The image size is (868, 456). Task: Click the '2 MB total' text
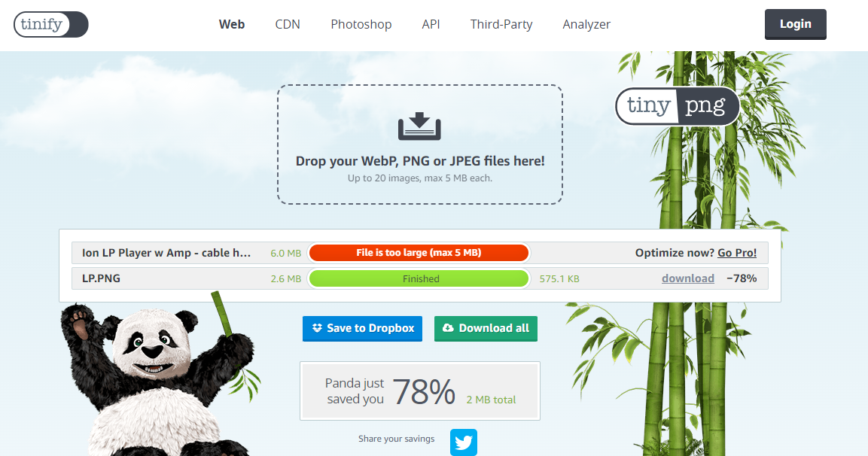(491, 400)
